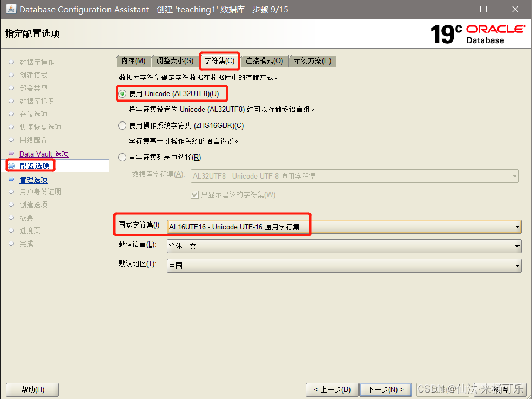The image size is (532, 399).
Task: Click the 帮助(H) button
Action: [32, 389]
